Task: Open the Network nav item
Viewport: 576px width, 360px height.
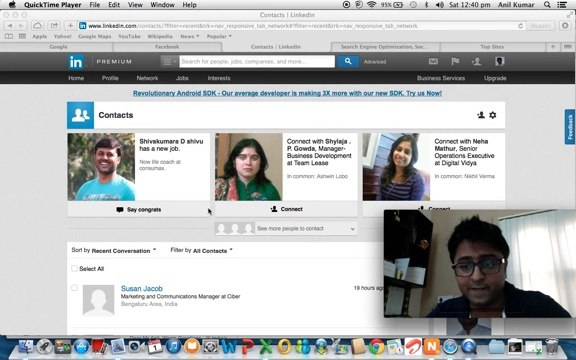Action: (x=147, y=78)
